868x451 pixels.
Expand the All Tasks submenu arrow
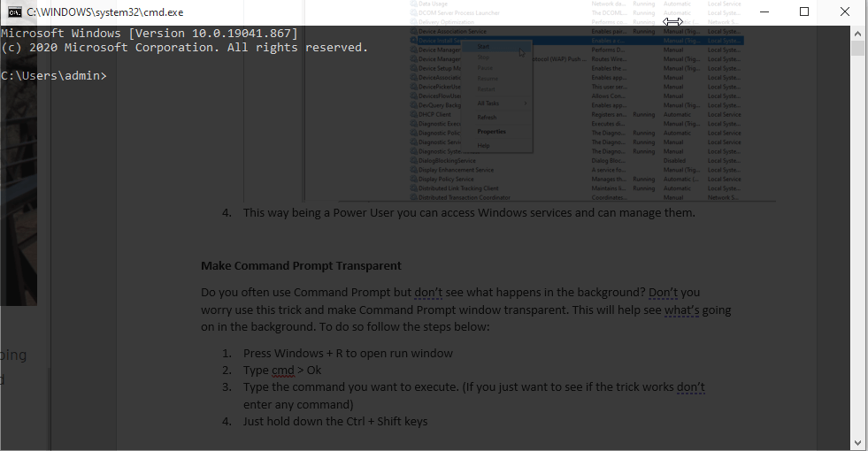[x=526, y=103]
